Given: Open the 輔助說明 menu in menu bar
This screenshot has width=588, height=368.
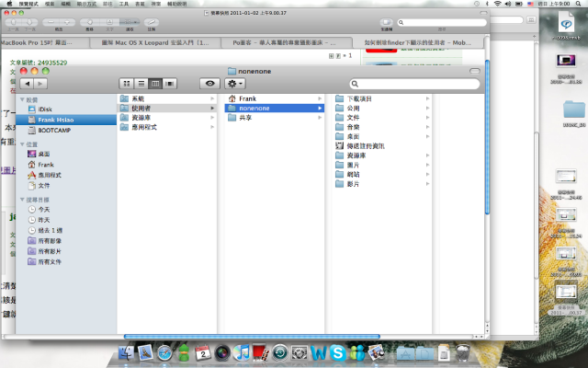Looking at the screenshot, I should [x=176, y=4].
